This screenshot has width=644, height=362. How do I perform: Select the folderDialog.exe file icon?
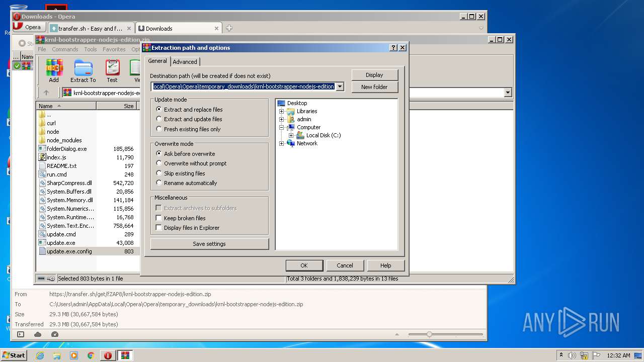[x=42, y=149]
